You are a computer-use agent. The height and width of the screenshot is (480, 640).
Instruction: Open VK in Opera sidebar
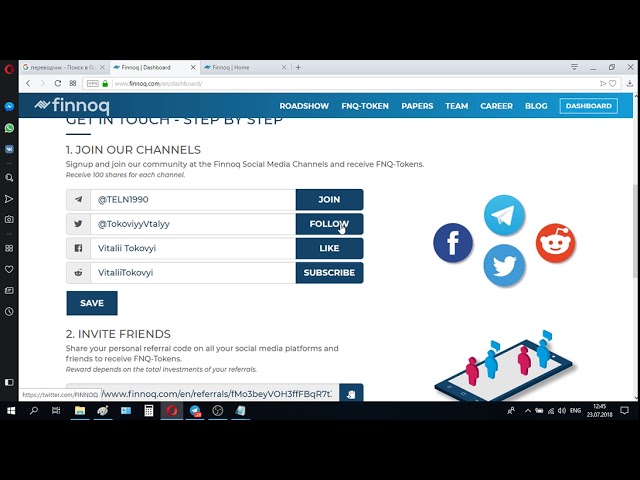point(9,149)
